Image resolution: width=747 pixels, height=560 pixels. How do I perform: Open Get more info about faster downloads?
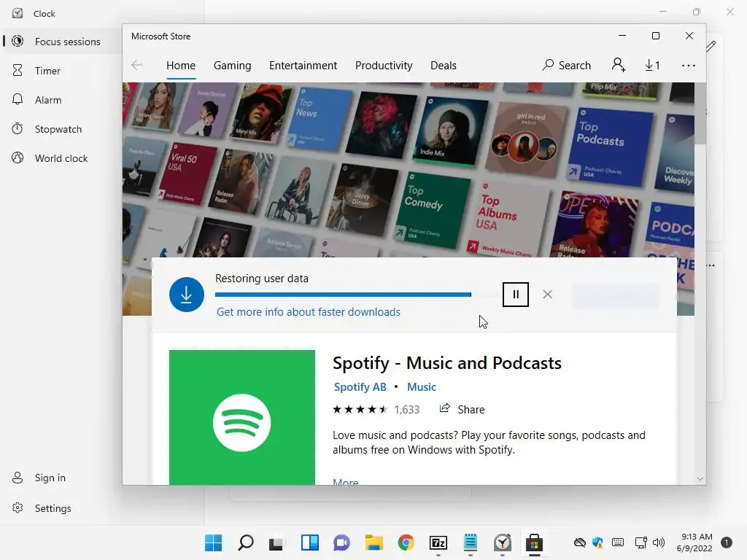tap(309, 312)
